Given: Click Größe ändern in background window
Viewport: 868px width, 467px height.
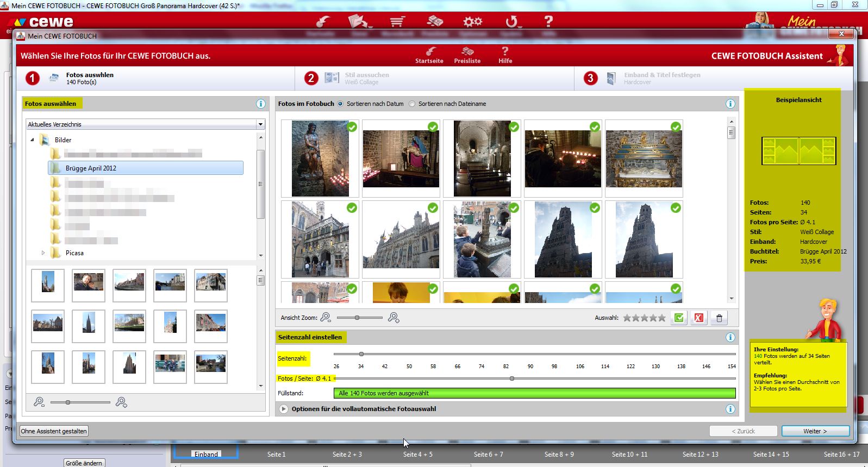Looking at the screenshot, I should point(84,463).
